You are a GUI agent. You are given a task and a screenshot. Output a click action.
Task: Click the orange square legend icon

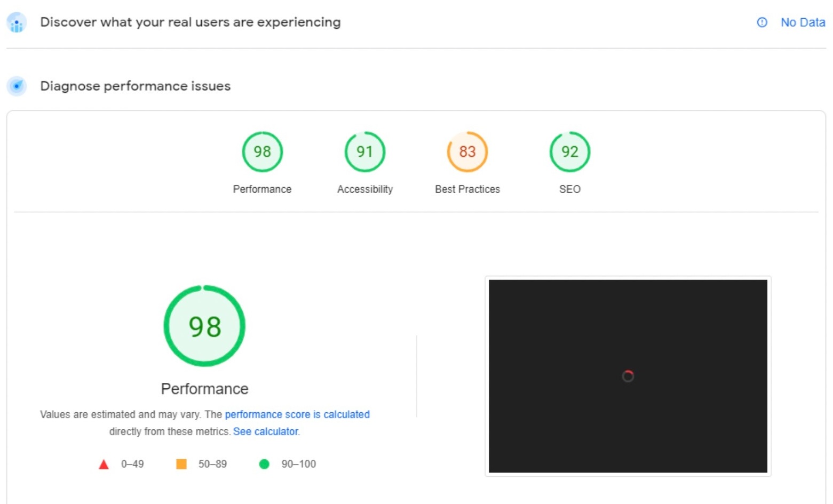click(181, 464)
